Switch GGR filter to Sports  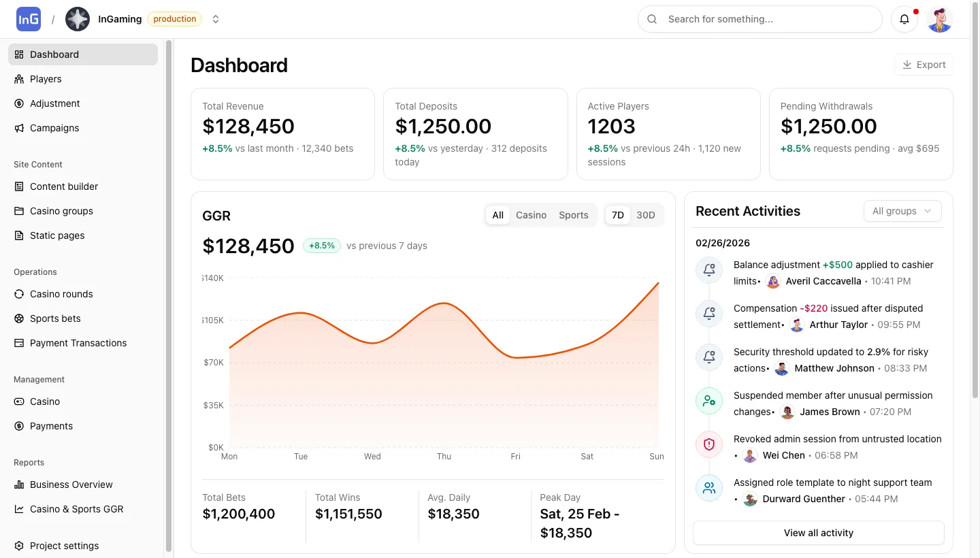[x=573, y=214]
